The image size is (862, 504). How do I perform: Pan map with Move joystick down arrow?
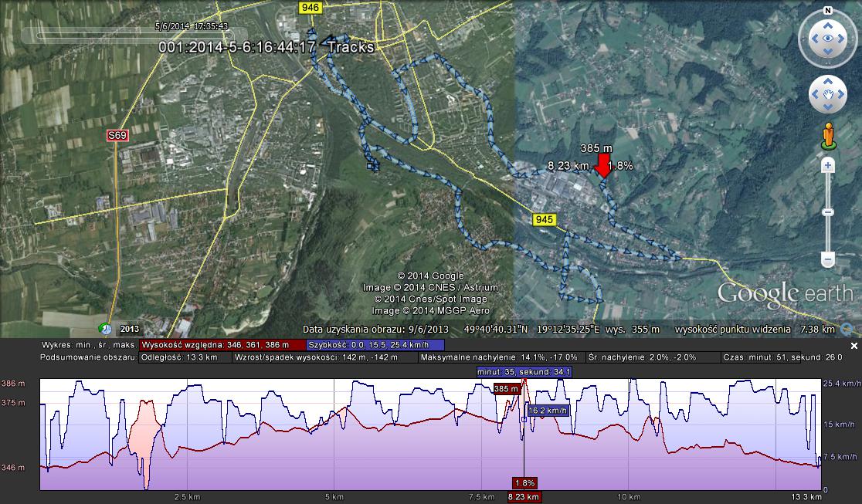[827, 108]
